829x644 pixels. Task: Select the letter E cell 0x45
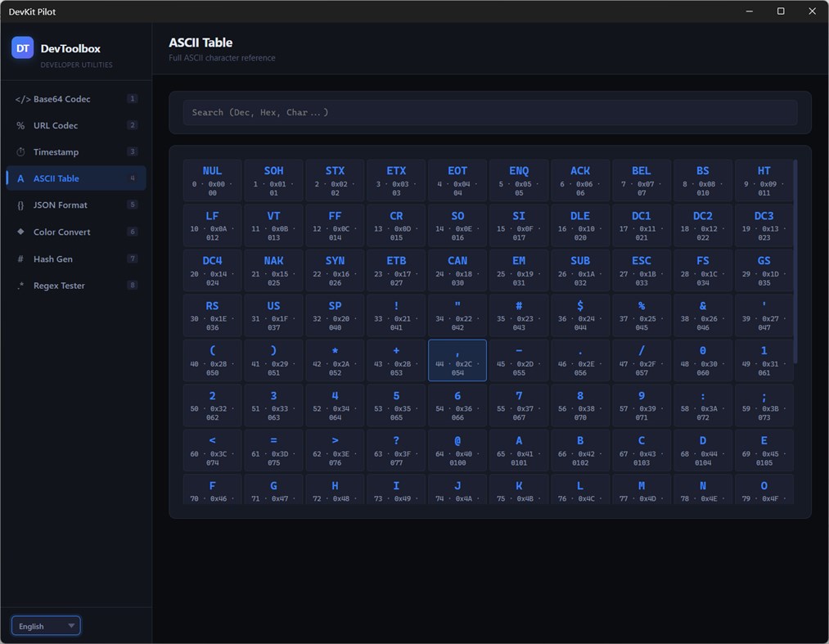pos(764,450)
